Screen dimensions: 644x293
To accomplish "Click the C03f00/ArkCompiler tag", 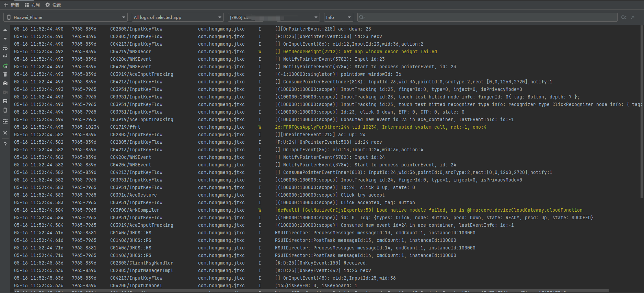I will [x=135, y=210].
